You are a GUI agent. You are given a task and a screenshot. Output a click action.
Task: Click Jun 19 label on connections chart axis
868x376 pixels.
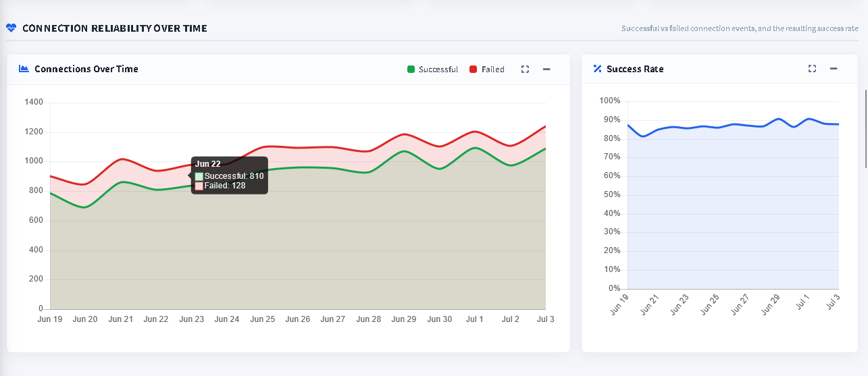coord(50,319)
